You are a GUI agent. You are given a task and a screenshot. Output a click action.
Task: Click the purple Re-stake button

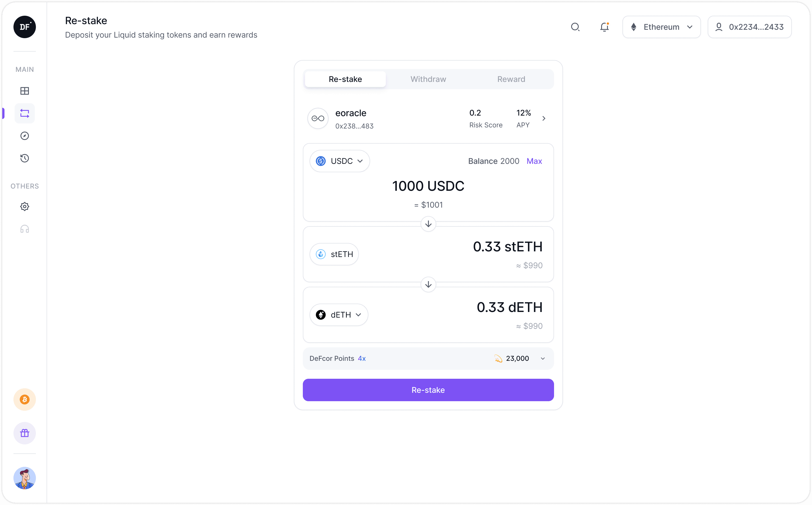pyautogui.click(x=428, y=390)
